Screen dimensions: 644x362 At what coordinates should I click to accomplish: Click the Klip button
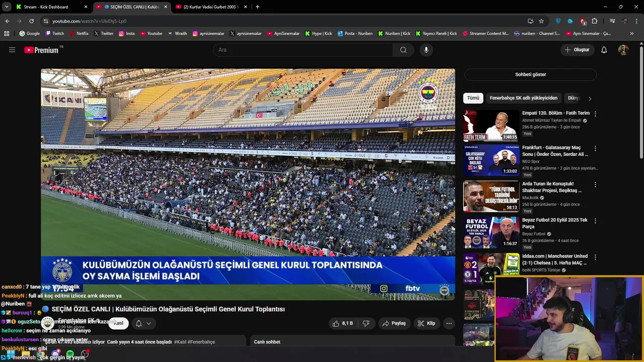(426, 323)
